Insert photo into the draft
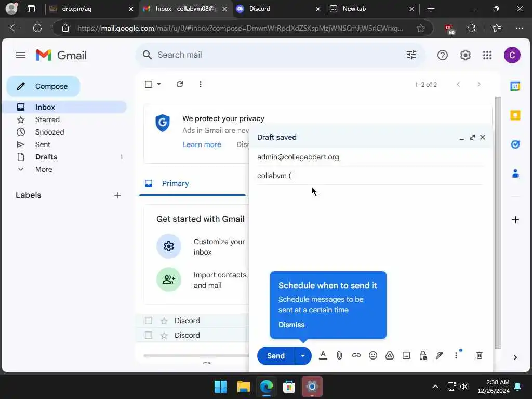Viewport: 532px width, 399px height. pos(406,355)
